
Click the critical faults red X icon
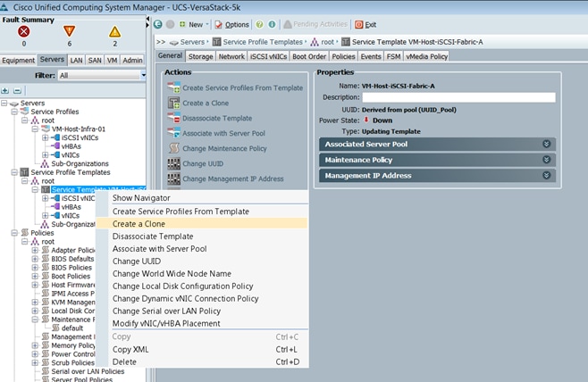point(23,31)
